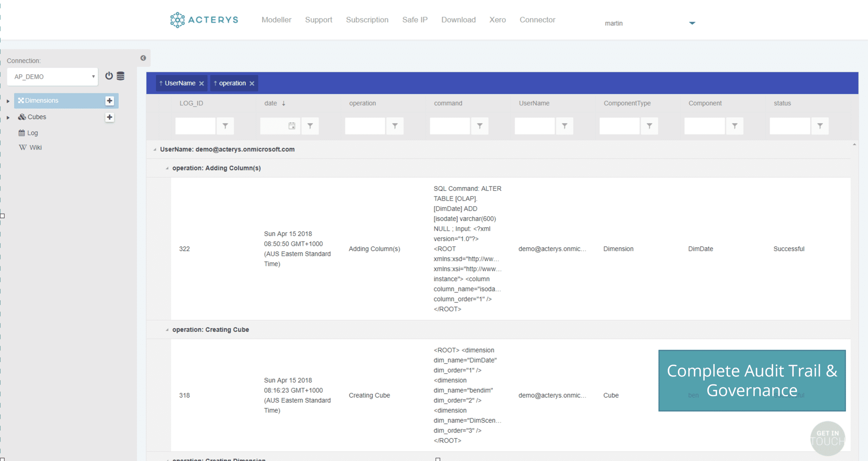Focus the UserName filter input
This screenshot has height=461, width=868.
click(x=535, y=126)
